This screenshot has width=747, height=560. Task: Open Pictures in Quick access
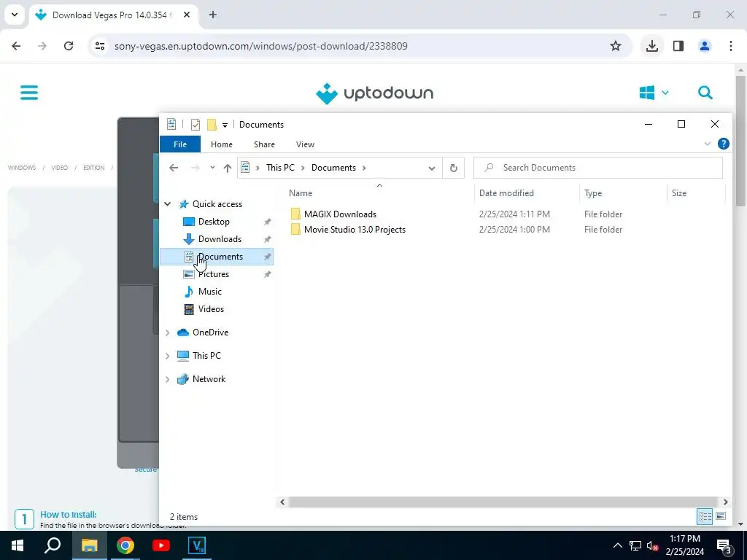(214, 274)
